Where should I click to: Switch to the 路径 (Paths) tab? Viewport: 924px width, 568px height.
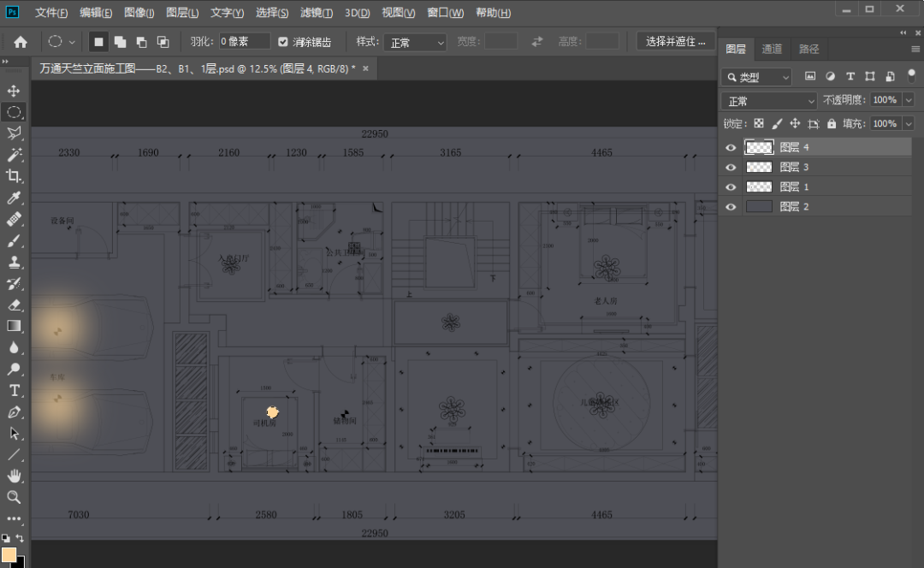[808, 50]
